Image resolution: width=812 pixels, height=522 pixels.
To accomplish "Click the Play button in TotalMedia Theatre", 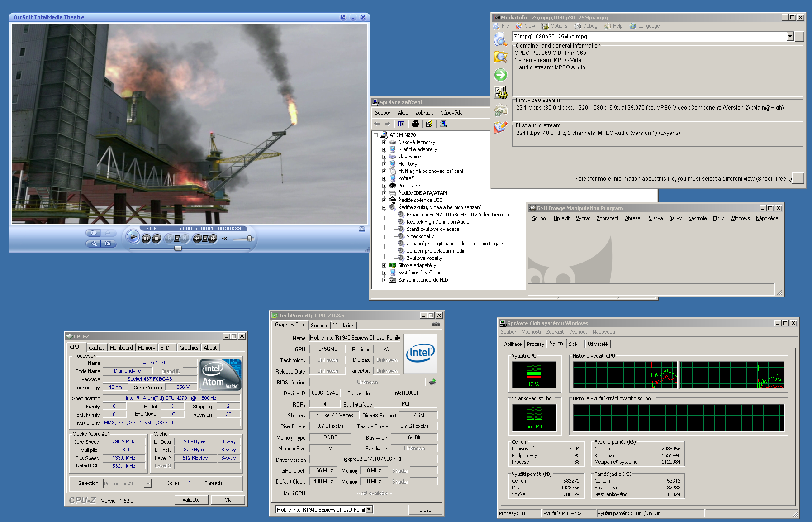I will (133, 237).
